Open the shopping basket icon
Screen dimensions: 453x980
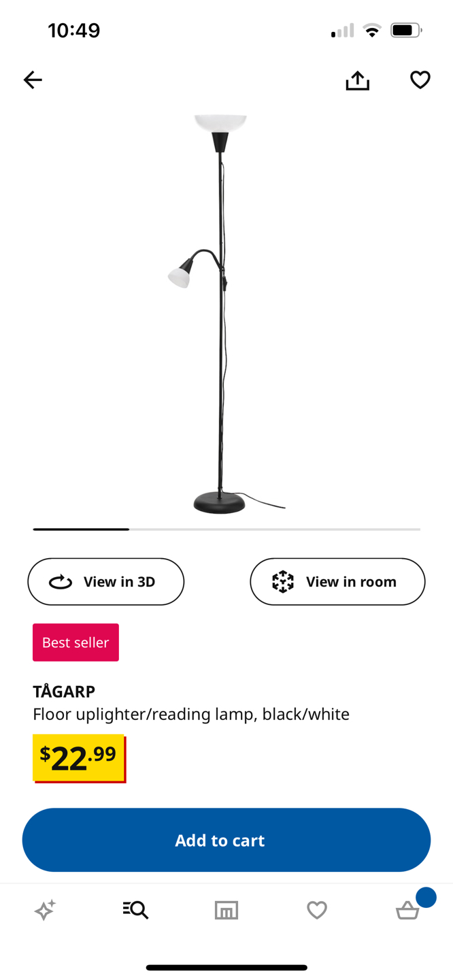[x=408, y=910]
